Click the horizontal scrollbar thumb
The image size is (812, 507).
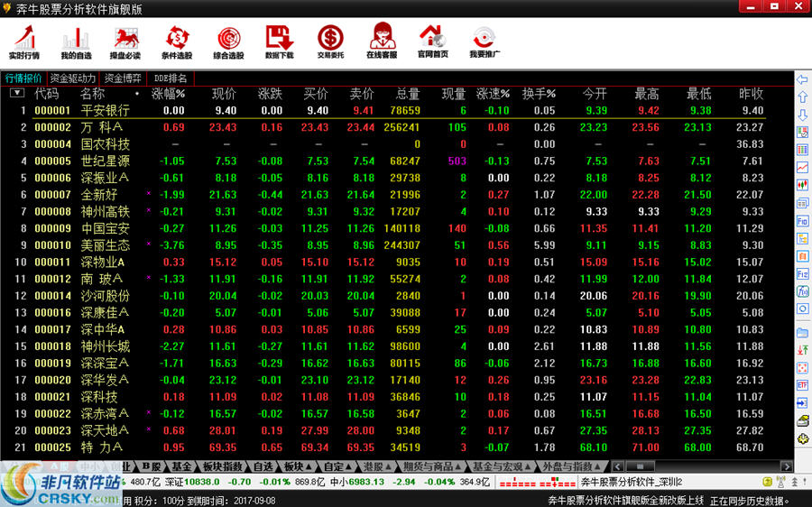(x=639, y=466)
